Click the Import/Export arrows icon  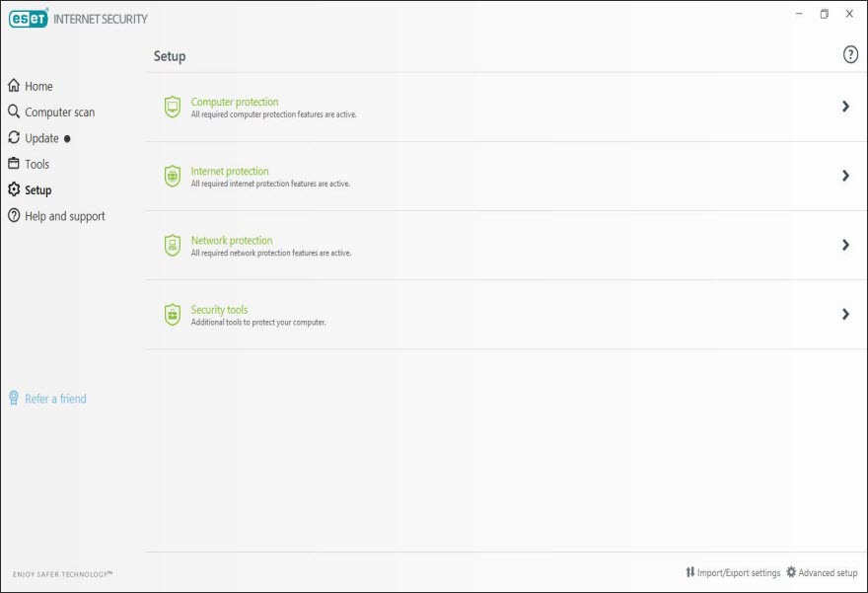(x=689, y=572)
